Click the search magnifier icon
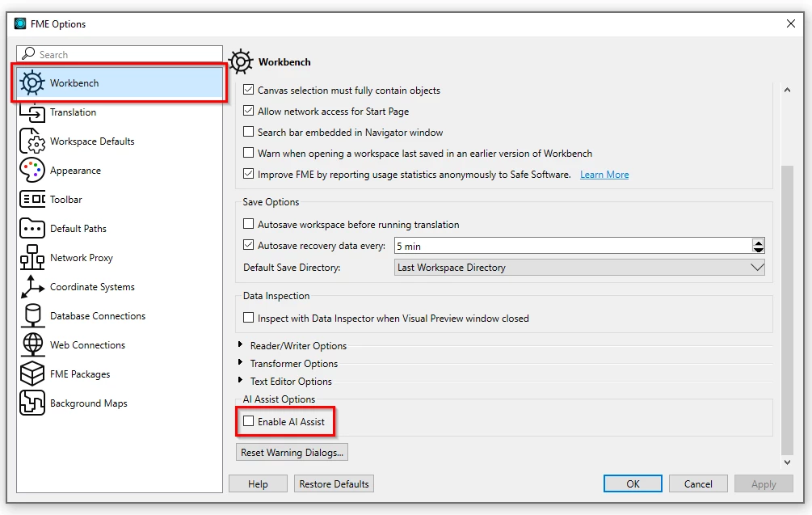The width and height of the screenshot is (812, 515). pos(28,54)
